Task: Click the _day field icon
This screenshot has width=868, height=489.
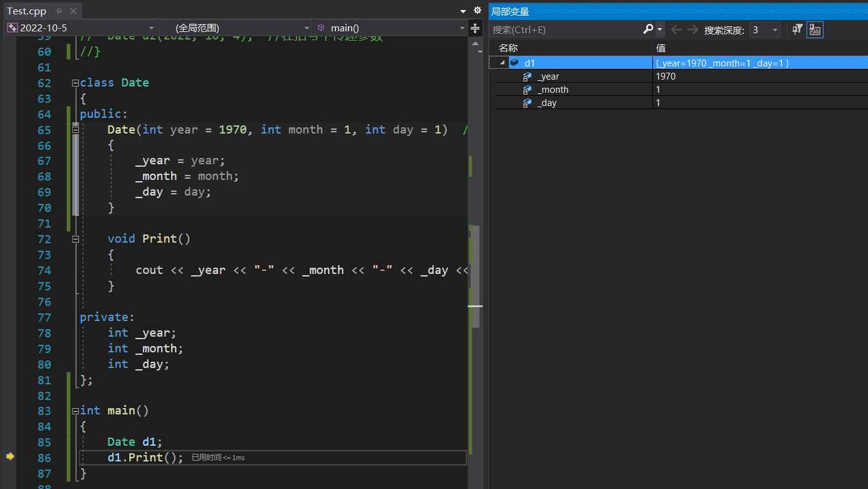Action: pos(528,103)
